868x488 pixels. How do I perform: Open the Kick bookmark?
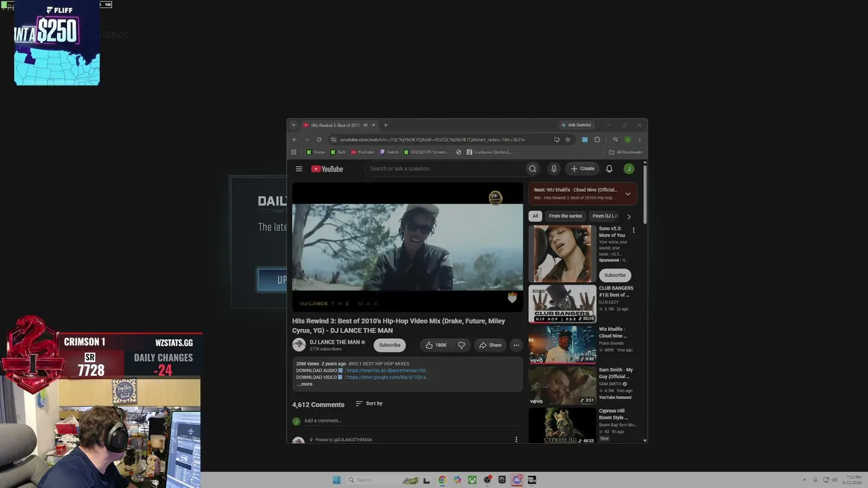point(338,152)
